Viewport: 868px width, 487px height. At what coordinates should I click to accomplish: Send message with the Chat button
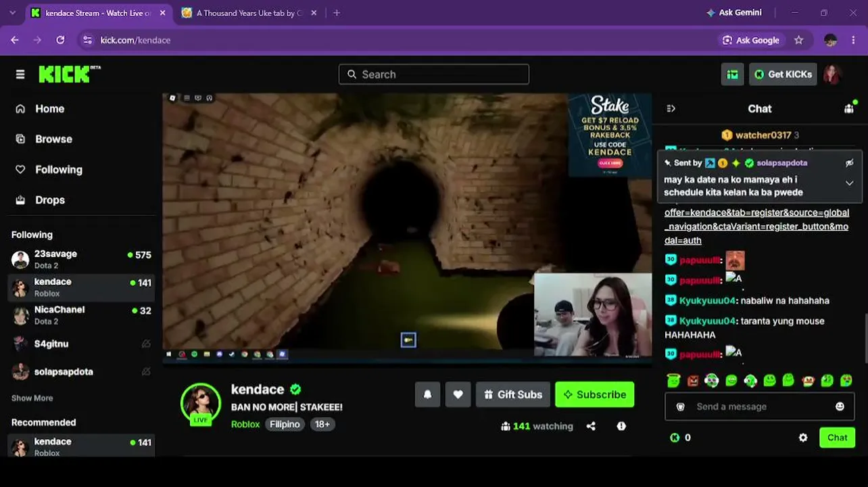point(837,438)
